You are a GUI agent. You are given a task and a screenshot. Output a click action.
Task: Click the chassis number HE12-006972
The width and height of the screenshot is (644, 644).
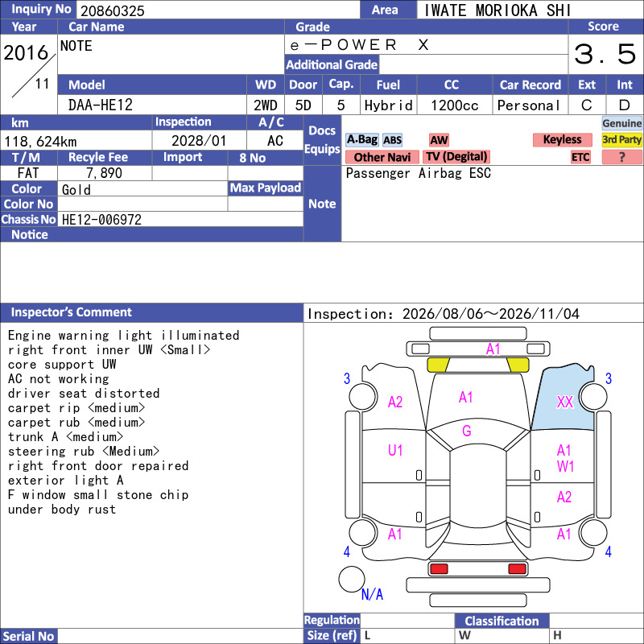pos(101,220)
